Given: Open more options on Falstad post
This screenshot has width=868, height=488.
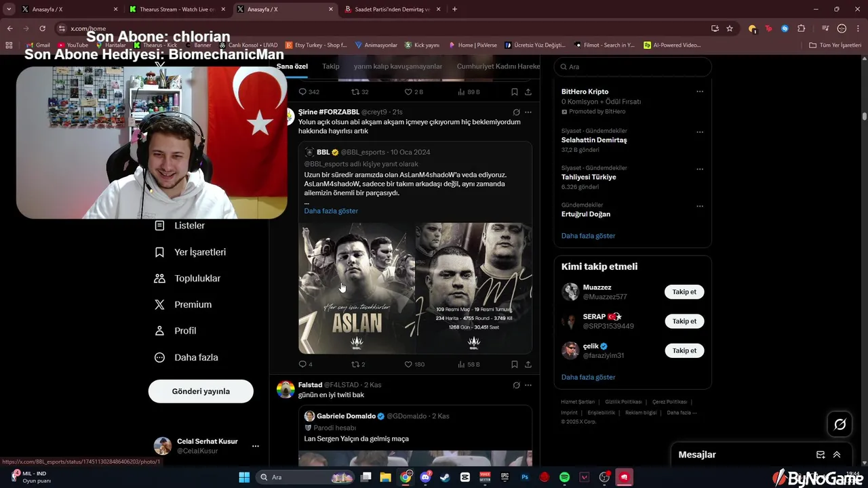Looking at the screenshot, I should (528, 385).
